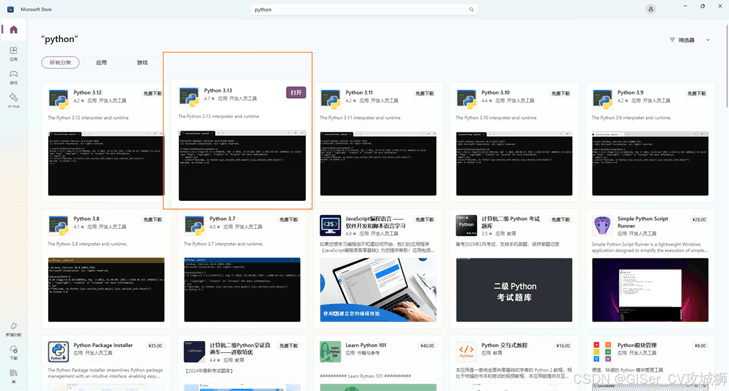The image size is (729, 391).
Task: Open Simple Python Script Runner preview image
Action: [x=650, y=290]
